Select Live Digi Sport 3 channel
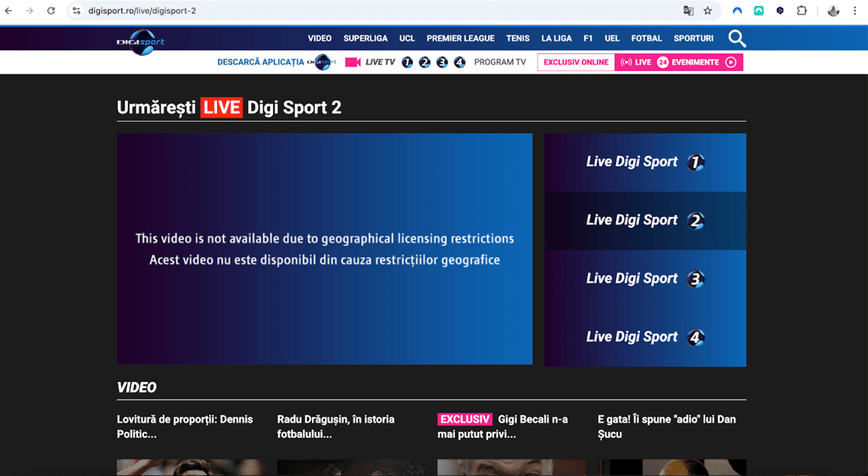 pyautogui.click(x=645, y=279)
